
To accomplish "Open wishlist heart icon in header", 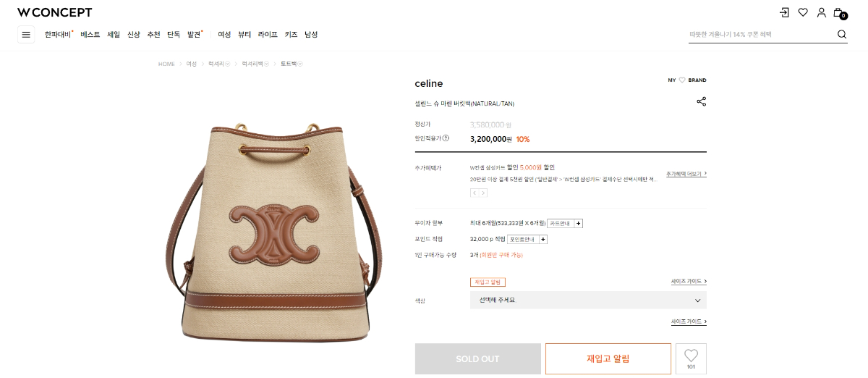I will pyautogui.click(x=803, y=12).
